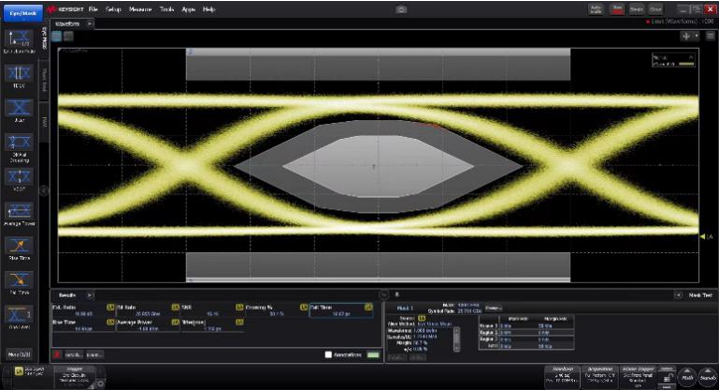Collapse the left sidebar with the arrow handle
Screen dimensions: 719x390
pyautogui.click(x=44, y=190)
